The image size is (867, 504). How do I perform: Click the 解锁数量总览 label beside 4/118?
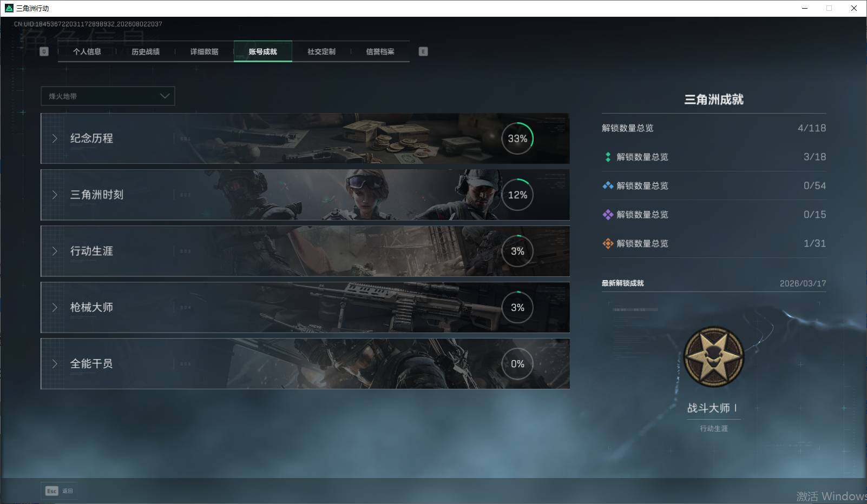628,128
